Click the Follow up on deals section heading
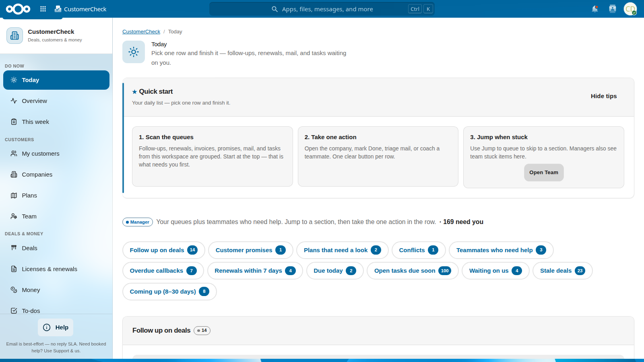 point(161,331)
